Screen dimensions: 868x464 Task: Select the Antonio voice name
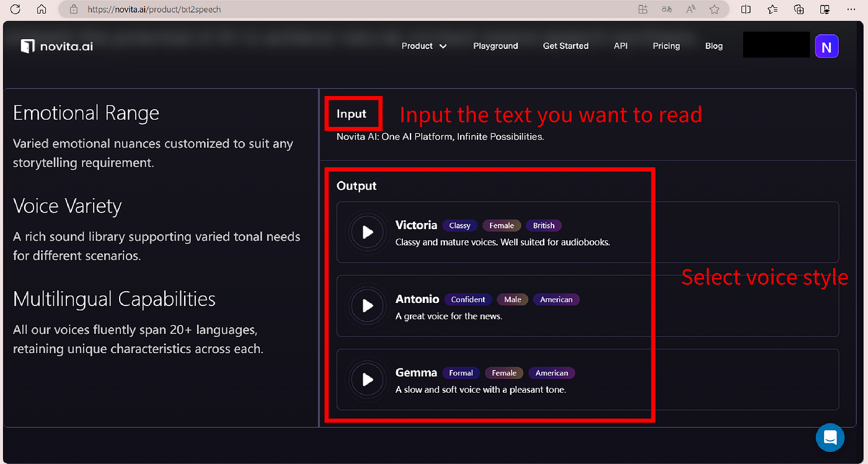point(417,299)
